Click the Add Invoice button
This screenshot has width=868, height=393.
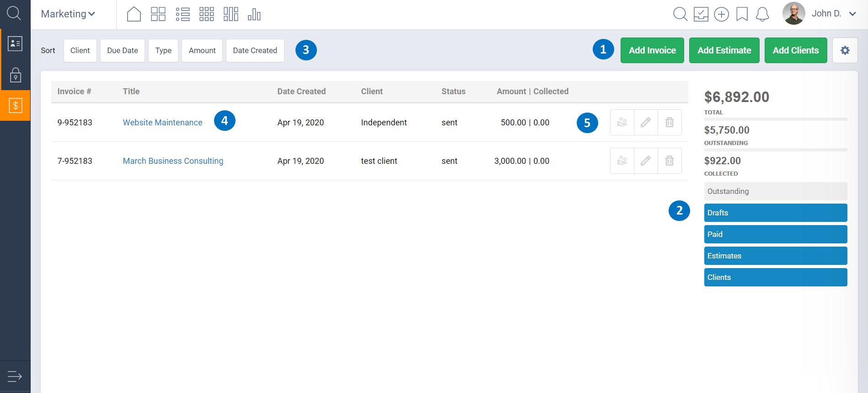652,50
